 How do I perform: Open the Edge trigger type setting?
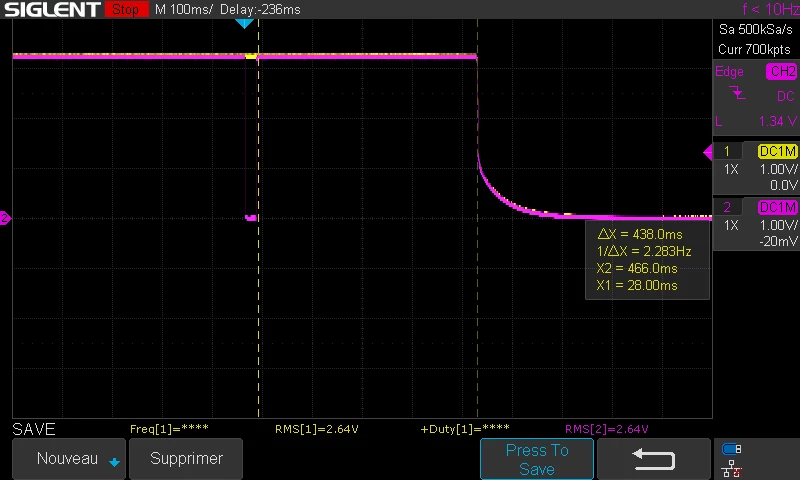tap(729, 71)
